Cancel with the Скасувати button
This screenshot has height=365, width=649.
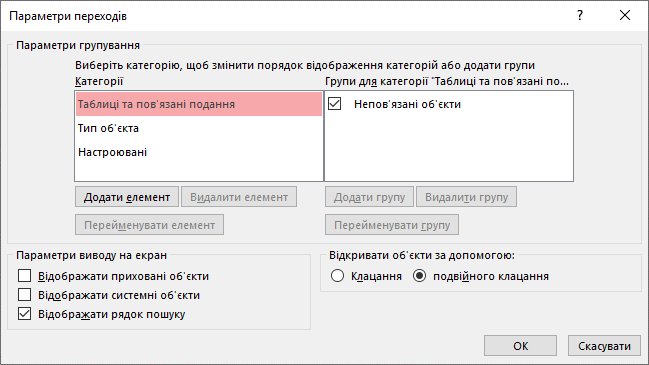point(604,346)
